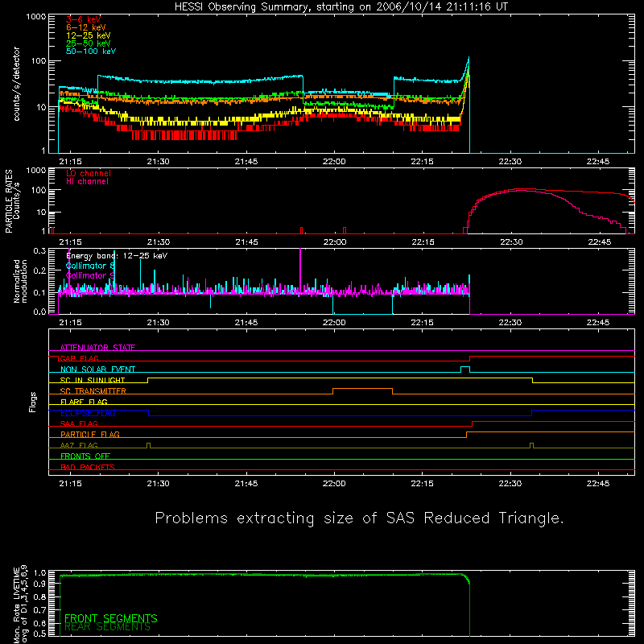644x644 pixels.
Task: Select the HI channel legend label
Action: pyautogui.click(x=87, y=182)
